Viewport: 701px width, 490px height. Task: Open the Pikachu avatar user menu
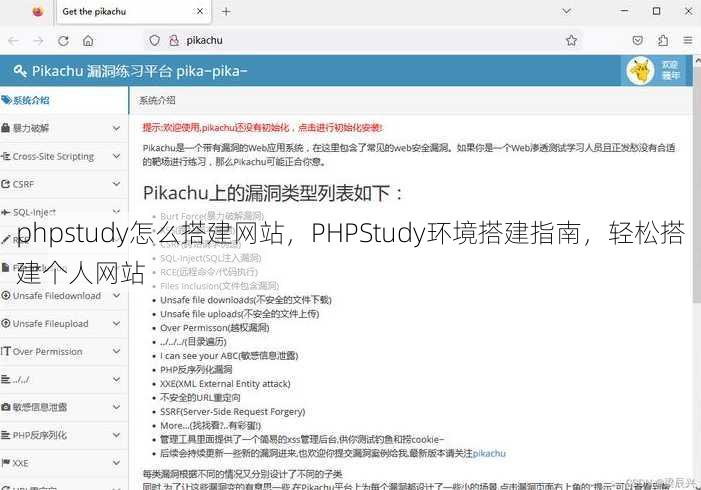653,71
